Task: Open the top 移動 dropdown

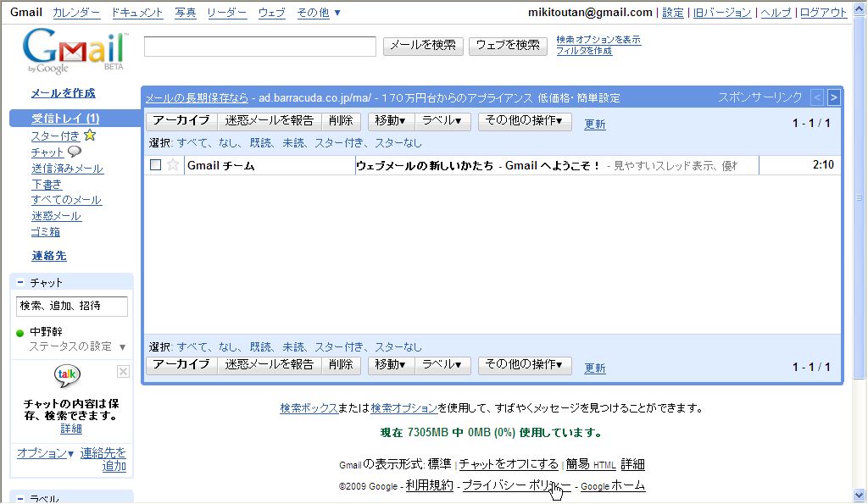Action: (x=391, y=121)
